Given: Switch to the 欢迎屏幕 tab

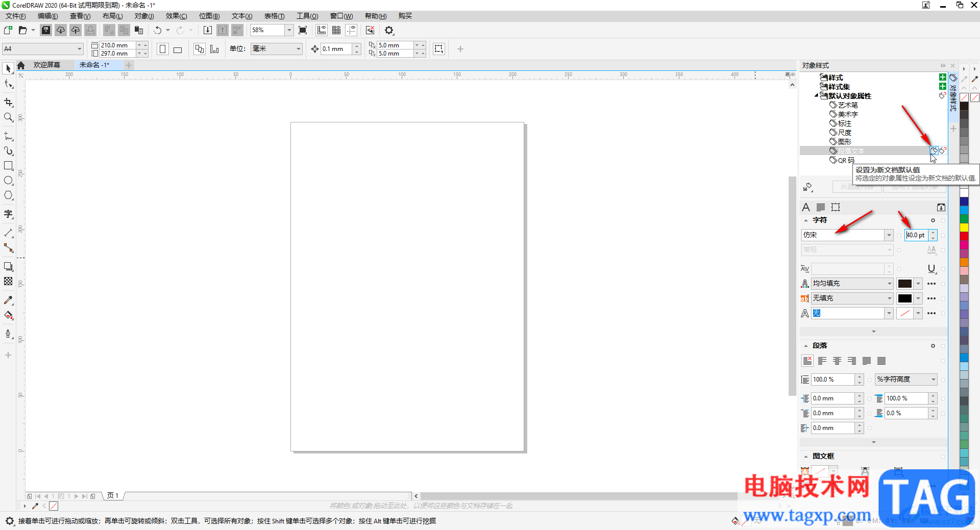Looking at the screenshot, I should [x=47, y=65].
